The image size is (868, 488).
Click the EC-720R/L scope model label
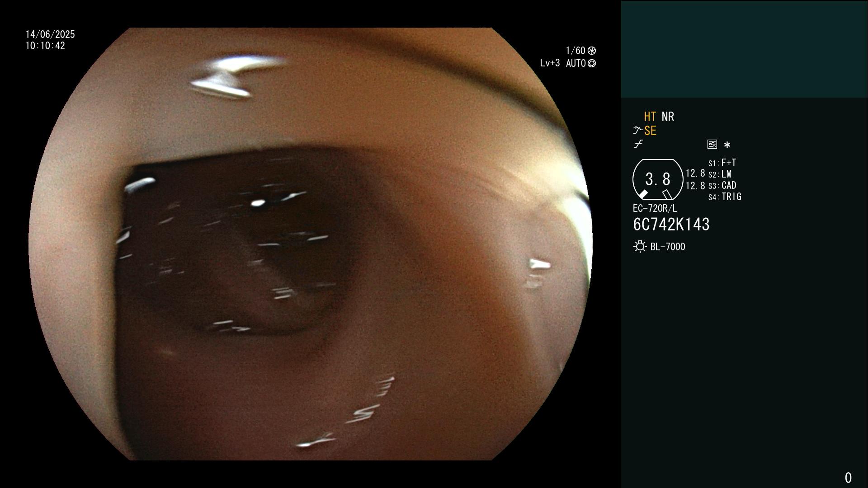655,208
